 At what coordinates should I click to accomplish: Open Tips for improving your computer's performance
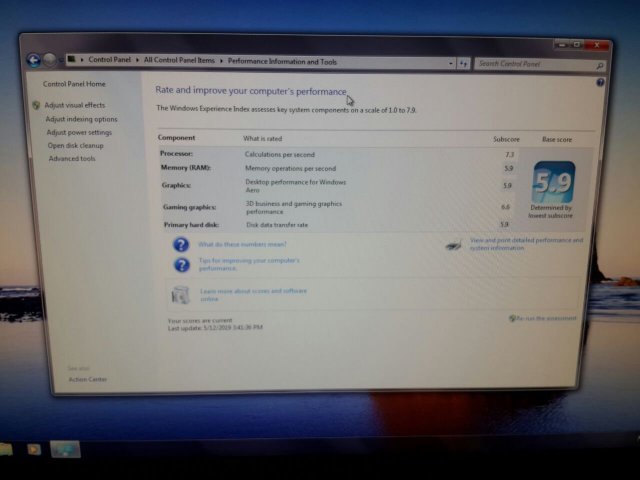[249, 264]
